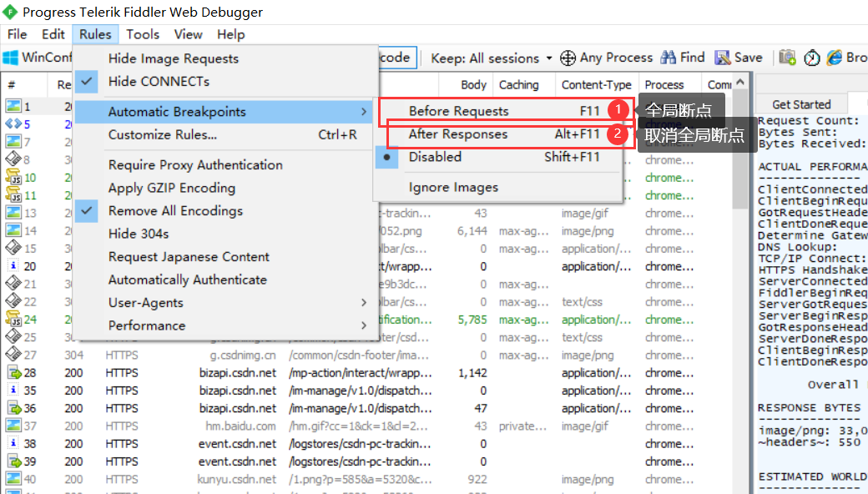
Task: Expand Automatic Breakpoints submenu arrow
Action: pyautogui.click(x=364, y=112)
